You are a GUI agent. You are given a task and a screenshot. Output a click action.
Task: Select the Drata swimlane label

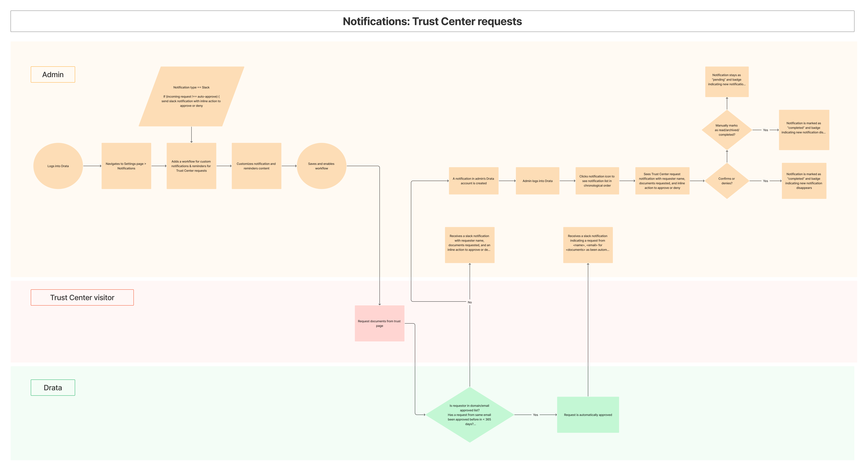point(53,388)
